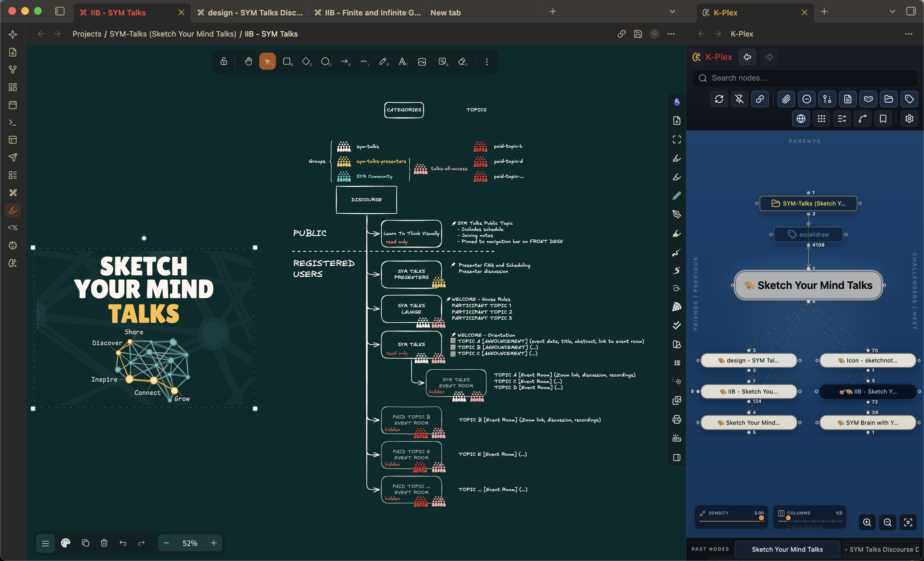Toggle the K-Plex link icon button
This screenshot has height=561, width=924.
pyautogui.click(x=760, y=99)
